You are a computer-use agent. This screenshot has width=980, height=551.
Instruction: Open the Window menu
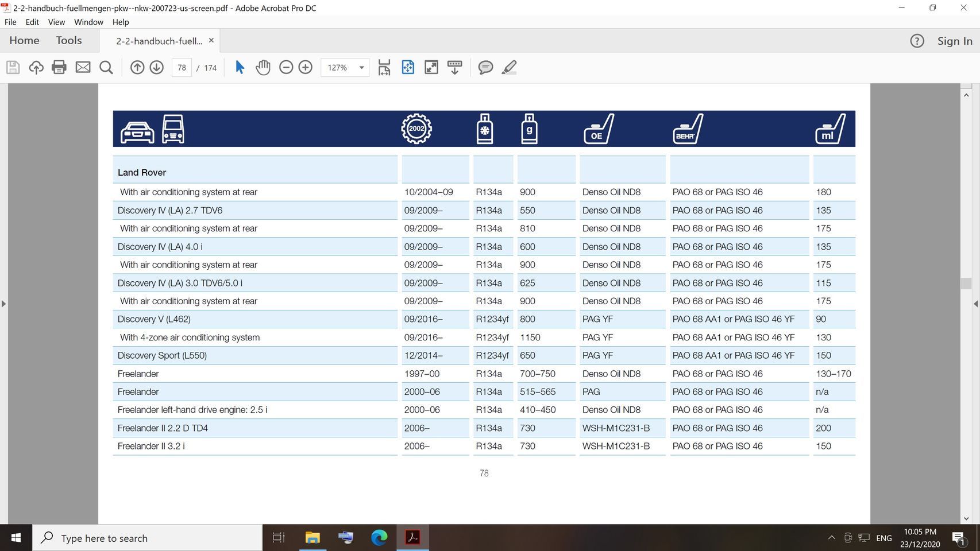[x=88, y=22]
